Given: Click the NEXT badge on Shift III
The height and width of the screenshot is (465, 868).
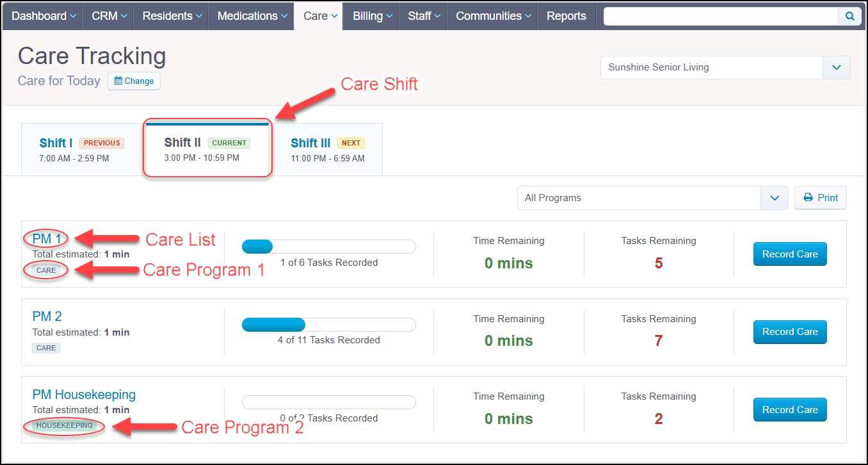Looking at the screenshot, I should (x=351, y=143).
